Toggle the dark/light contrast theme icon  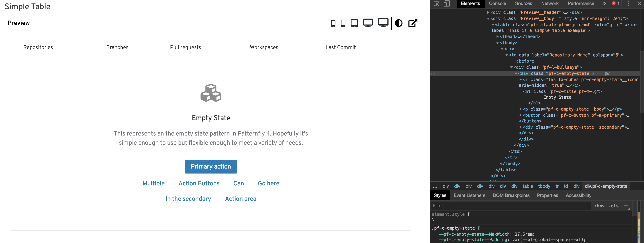tap(398, 23)
